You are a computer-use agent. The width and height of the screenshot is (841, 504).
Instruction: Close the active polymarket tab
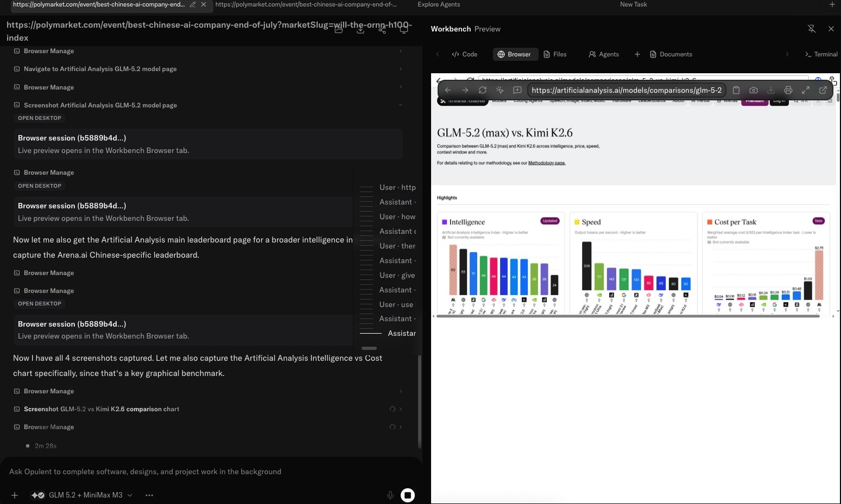tap(204, 4)
